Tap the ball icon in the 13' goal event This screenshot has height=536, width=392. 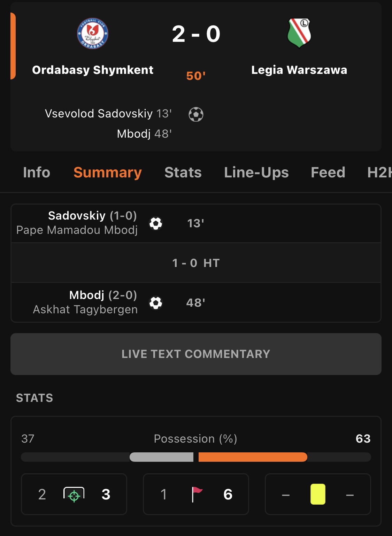[x=156, y=223]
